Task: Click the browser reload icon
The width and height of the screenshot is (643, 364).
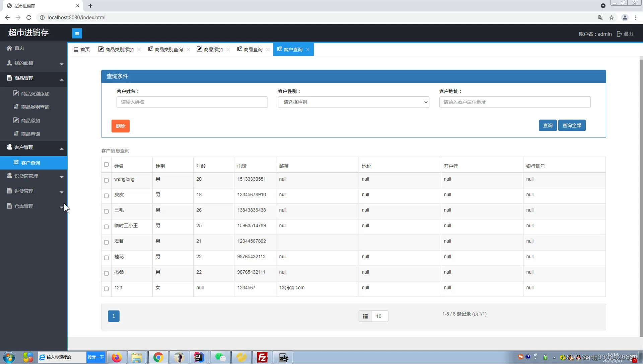Action: (29, 17)
